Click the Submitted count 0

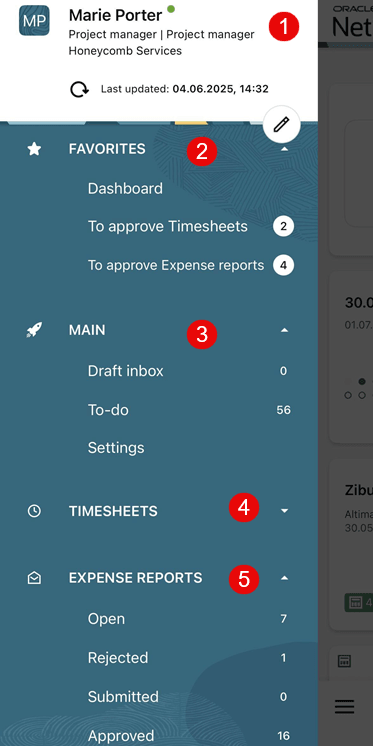pos(284,697)
